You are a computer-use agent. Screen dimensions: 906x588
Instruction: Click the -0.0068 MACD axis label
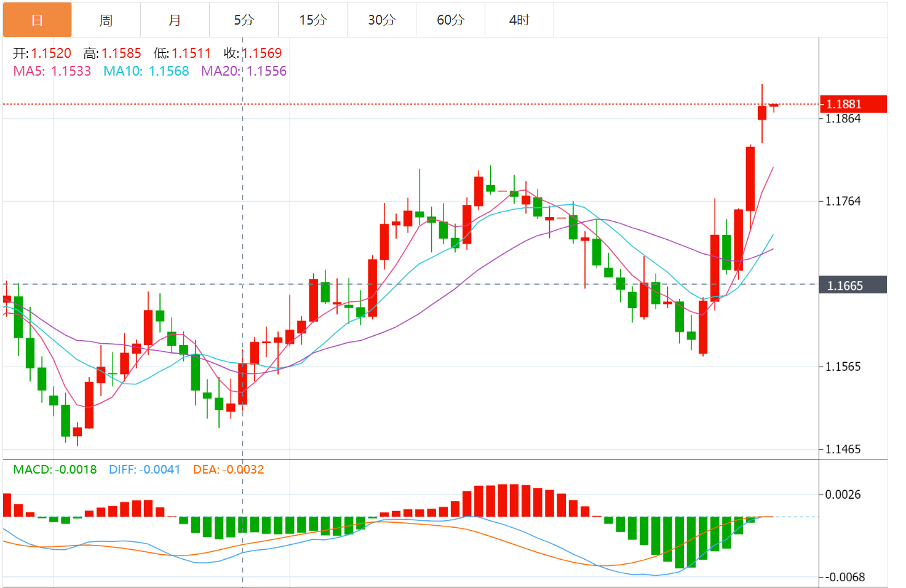point(844,577)
